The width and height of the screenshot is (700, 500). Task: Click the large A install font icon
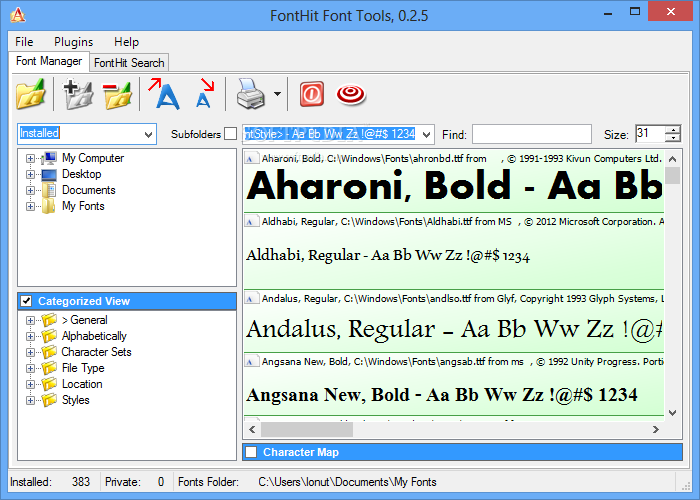[164, 94]
